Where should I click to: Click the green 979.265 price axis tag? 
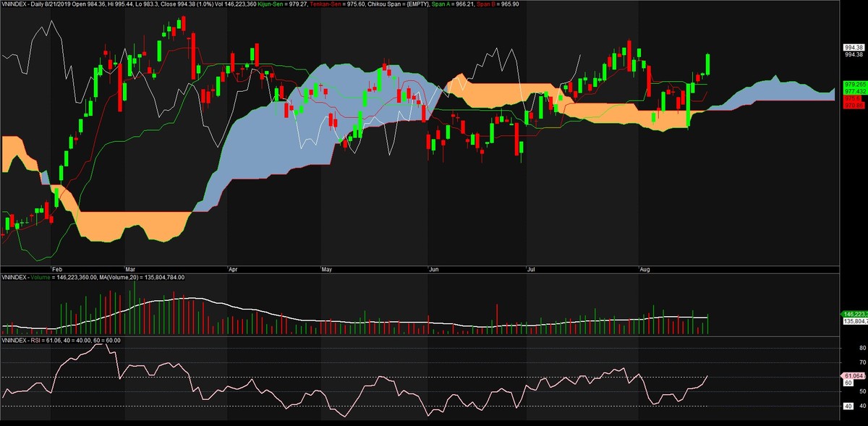coord(854,84)
